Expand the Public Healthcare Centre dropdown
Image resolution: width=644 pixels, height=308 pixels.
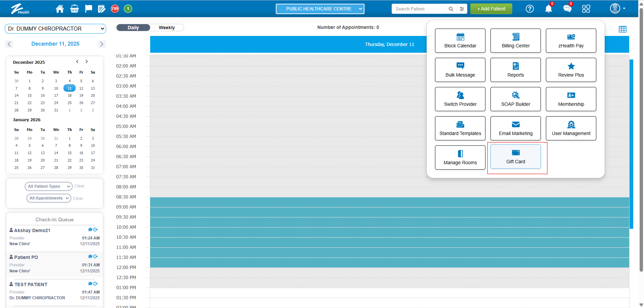(320, 9)
